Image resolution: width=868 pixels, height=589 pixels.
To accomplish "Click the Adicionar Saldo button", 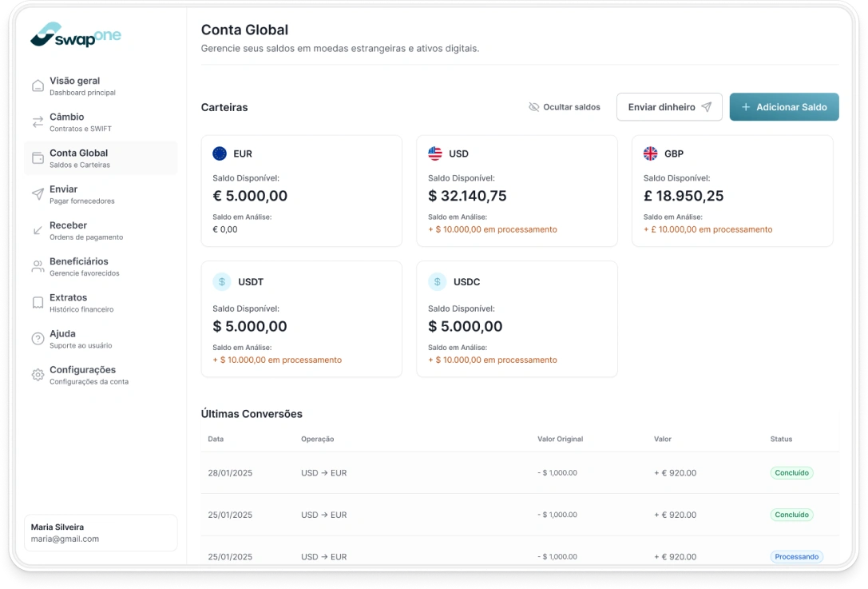I will pyautogui.click(x=783, y=107).
